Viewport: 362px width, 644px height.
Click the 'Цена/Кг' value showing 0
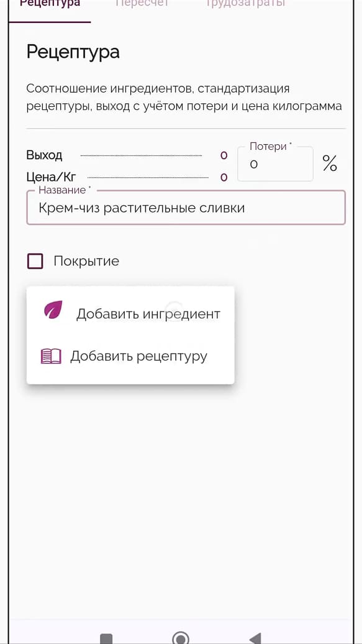(x=223, y=177)
